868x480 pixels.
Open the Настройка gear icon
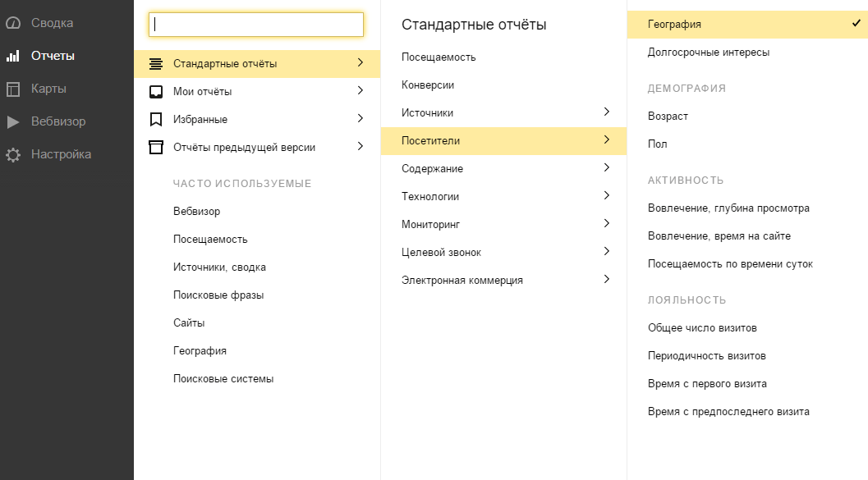tap(13, 155)
